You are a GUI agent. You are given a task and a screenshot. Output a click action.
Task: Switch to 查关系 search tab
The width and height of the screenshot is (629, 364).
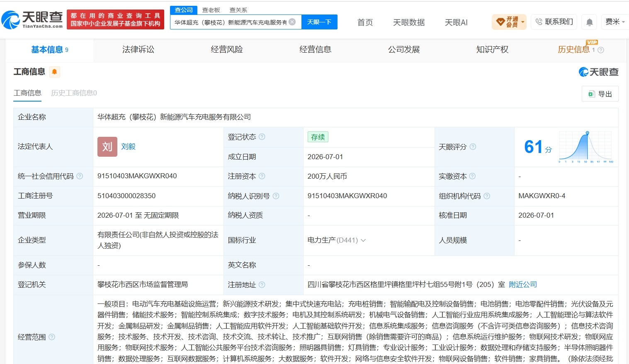[238, 10]
